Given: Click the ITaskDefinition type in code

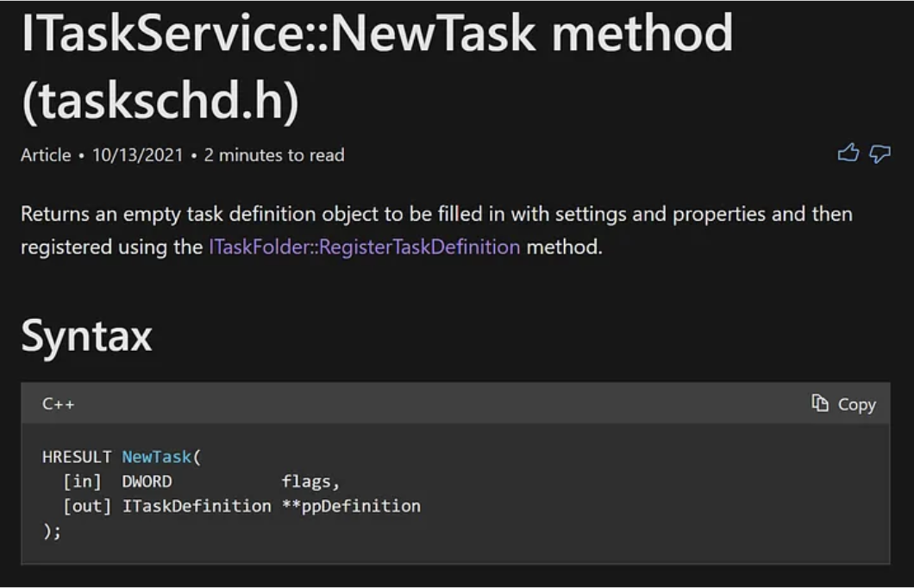Looking at the screenshot, I should [x=197, y=506].
